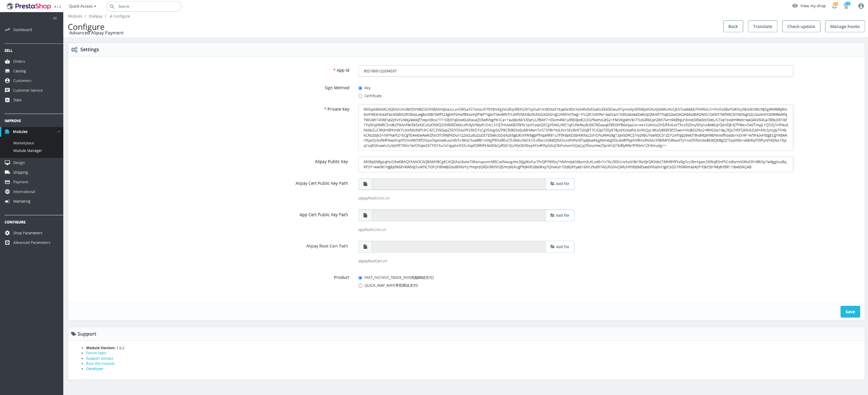Open the user profile avatar icon

861,6
